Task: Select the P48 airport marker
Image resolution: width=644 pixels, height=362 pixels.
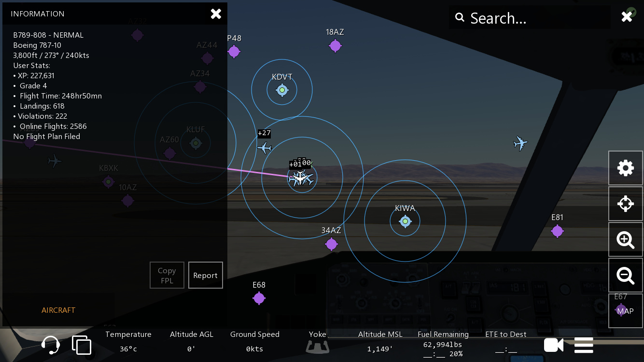Action: click(x=234, y=51)
